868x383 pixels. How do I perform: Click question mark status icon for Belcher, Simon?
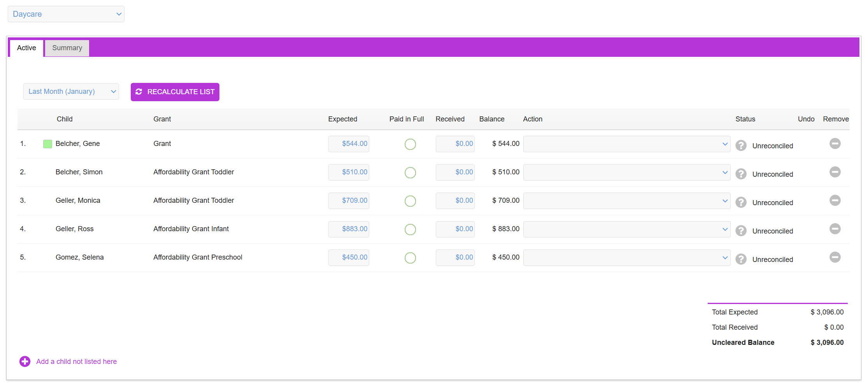[x=741, y=174]
